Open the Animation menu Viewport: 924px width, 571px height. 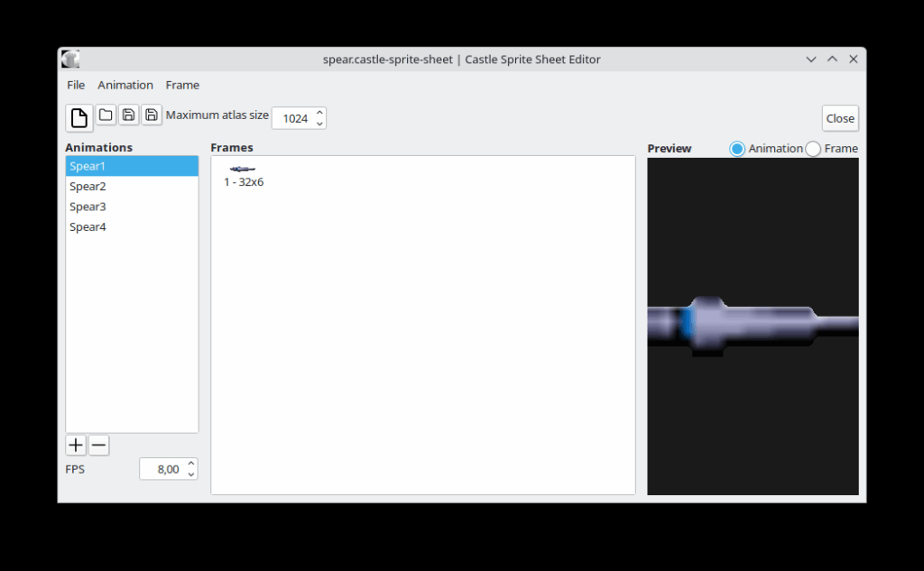(x=125, y=85)
